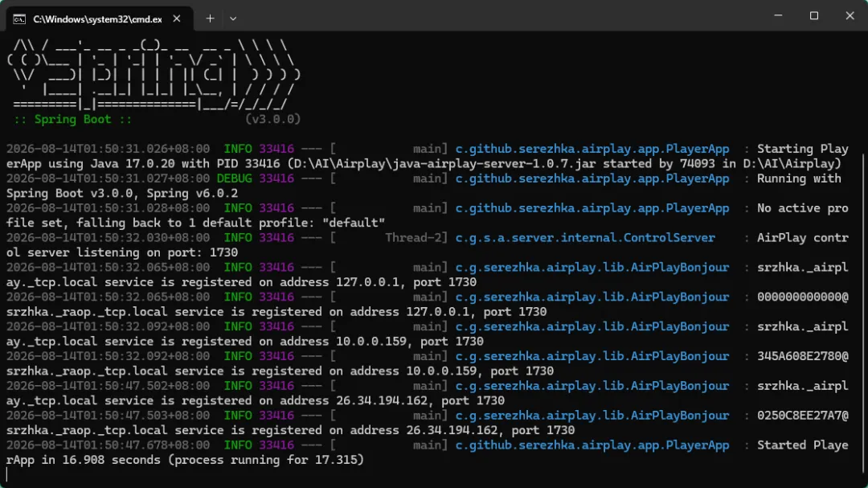
Task: Click 'c.g.s.a.server.internal.ControlServer' logger name
Action: tap(585, 238)
